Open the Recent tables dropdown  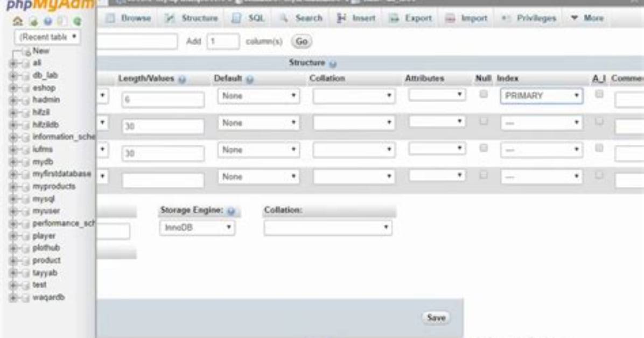[47, 37]
